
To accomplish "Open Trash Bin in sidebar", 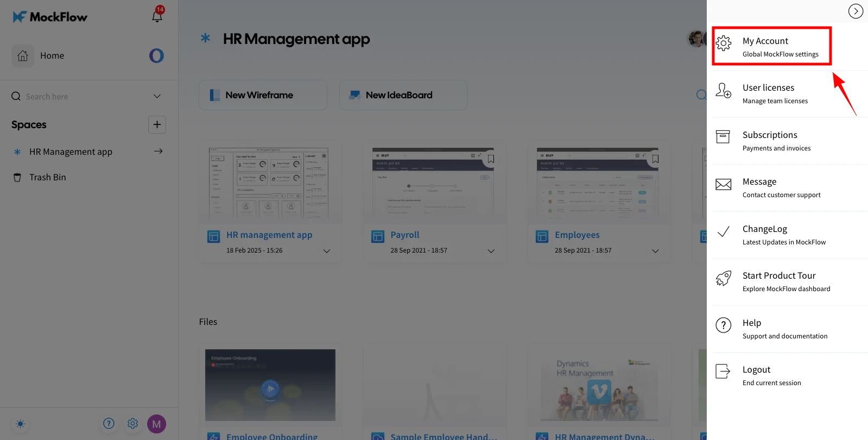I will 48,177.
